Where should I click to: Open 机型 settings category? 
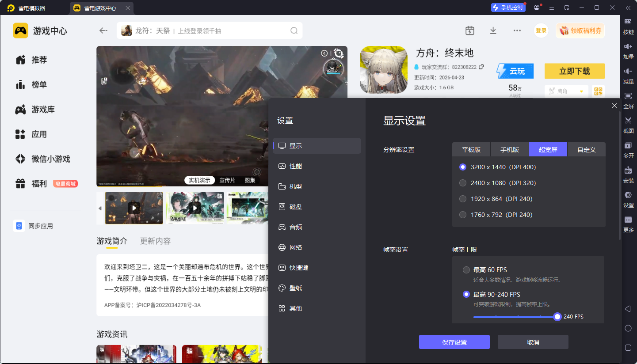coord(317,186)
